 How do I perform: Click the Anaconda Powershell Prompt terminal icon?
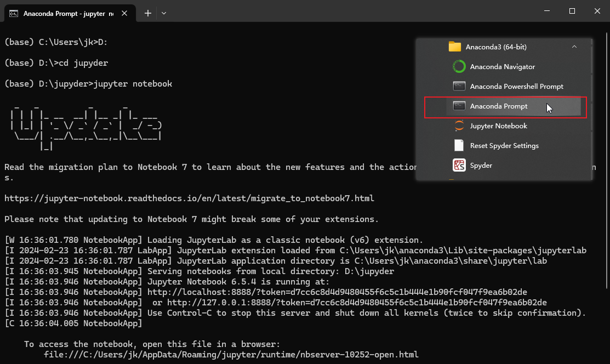pyautogui.click(x=459, y=86)
